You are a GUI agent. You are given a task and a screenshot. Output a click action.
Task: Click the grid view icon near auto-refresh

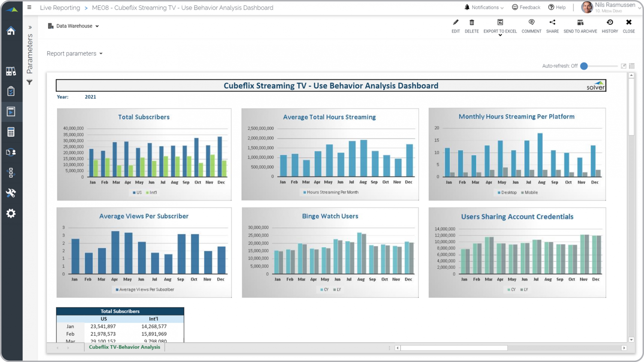[632, 66]
